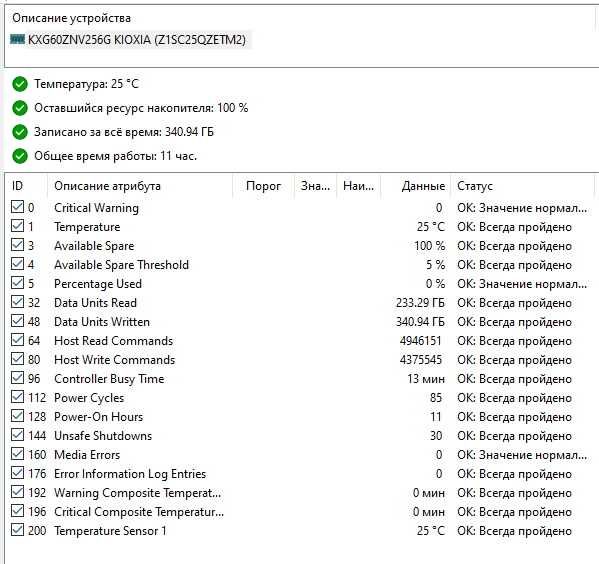599x564 pixels.
Task: Select the KXG60ZNV256G KIOXIA device entry
Action: click(x=130, y=40)
